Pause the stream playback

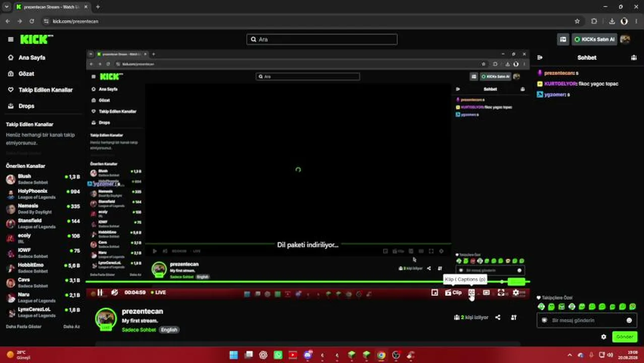point(100,292)
